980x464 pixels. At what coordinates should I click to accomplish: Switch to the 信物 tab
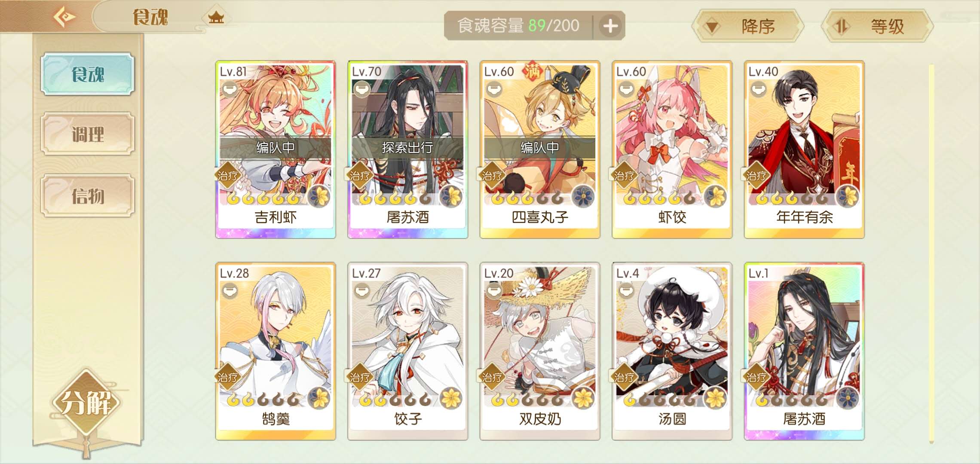(x=88, y=196)
